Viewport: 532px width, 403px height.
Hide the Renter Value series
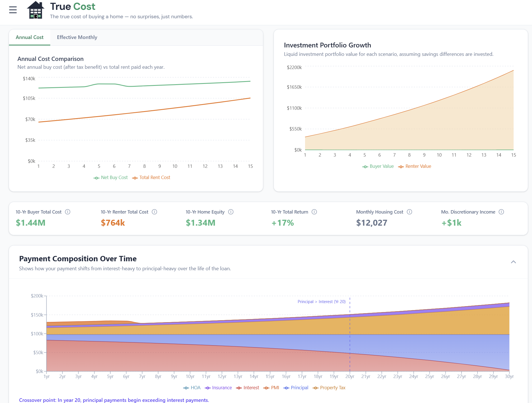pyautogui.click(x=415, y=166)
